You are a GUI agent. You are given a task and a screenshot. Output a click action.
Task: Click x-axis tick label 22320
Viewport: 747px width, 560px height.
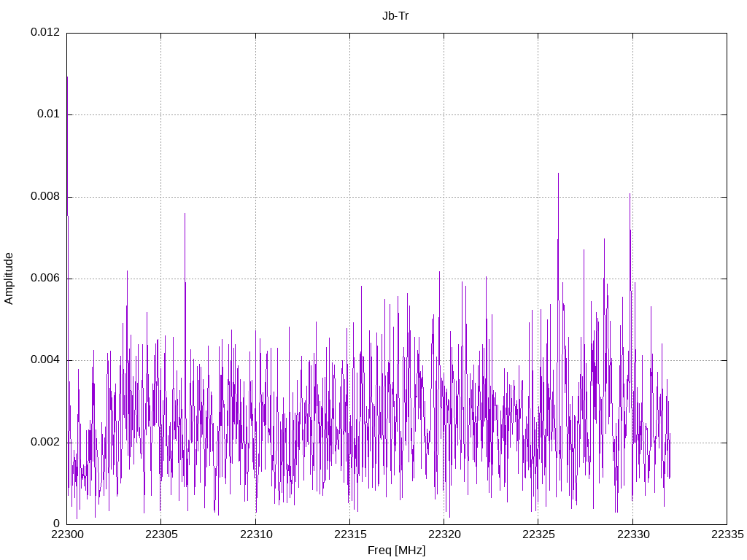[x=444, y=534]
